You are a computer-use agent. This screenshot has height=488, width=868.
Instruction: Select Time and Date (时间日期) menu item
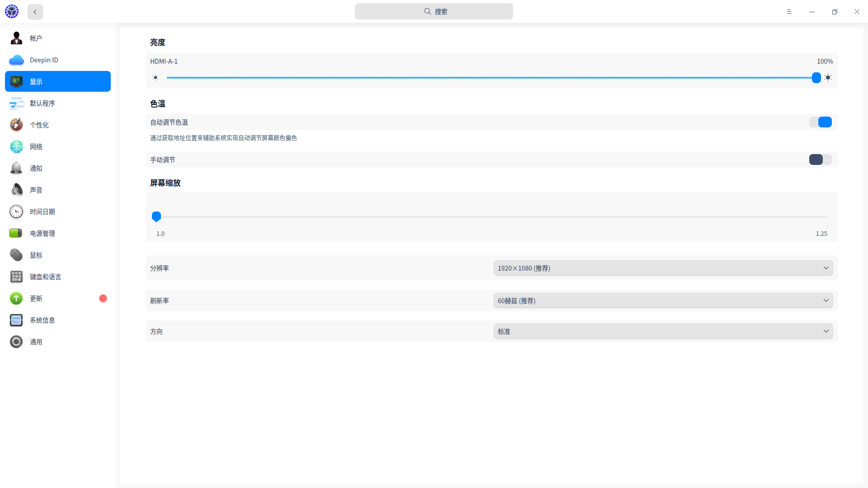click(42, 211)
